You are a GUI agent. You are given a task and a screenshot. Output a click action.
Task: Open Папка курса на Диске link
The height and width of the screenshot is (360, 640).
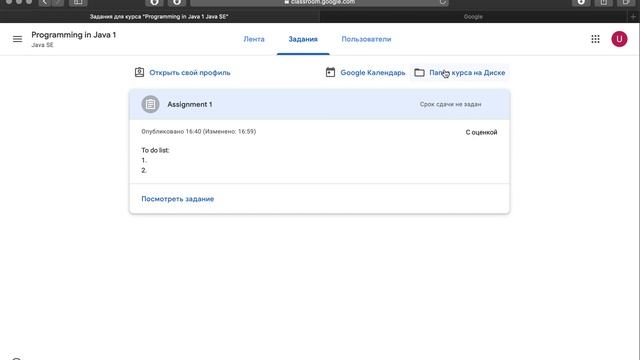[x=467, y=73]
